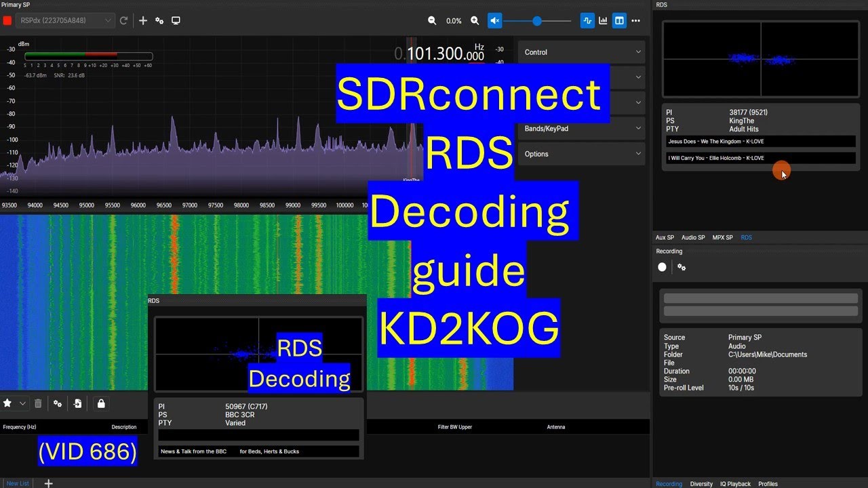
Task: Click the RDS constellation plot in right panel
Action: click(x=760, y=59)
